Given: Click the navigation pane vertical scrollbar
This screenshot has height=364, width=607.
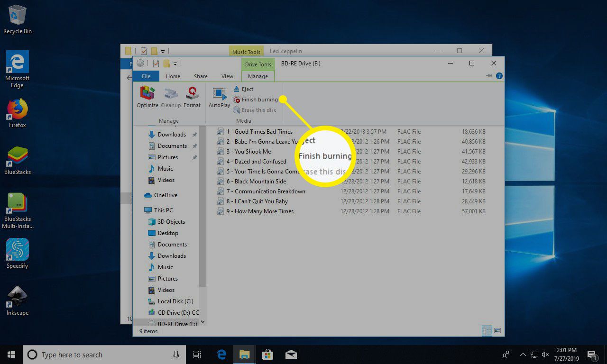Looking at the screenshot, I should (x=203, y=206).
